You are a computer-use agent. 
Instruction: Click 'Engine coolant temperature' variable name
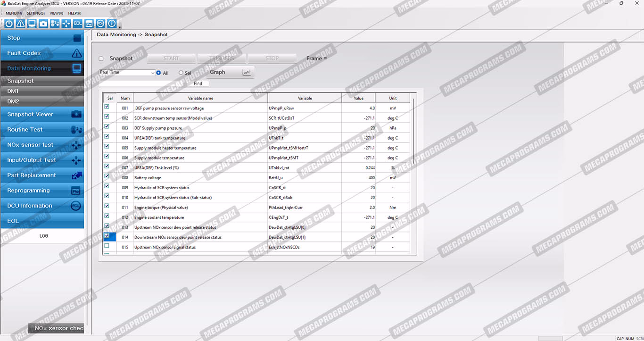(x=158, y=217)
